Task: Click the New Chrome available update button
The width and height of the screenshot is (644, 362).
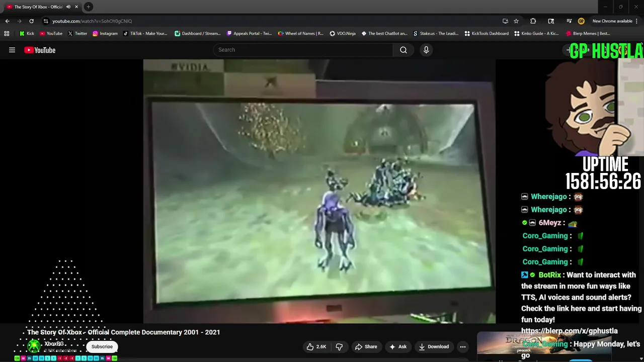Action: (612, 21)
